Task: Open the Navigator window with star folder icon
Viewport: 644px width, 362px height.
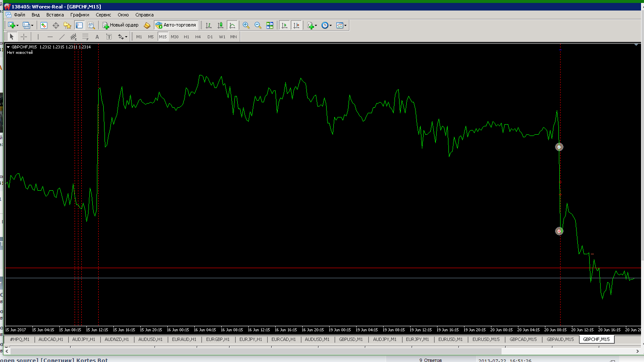Action: point(67,25)
